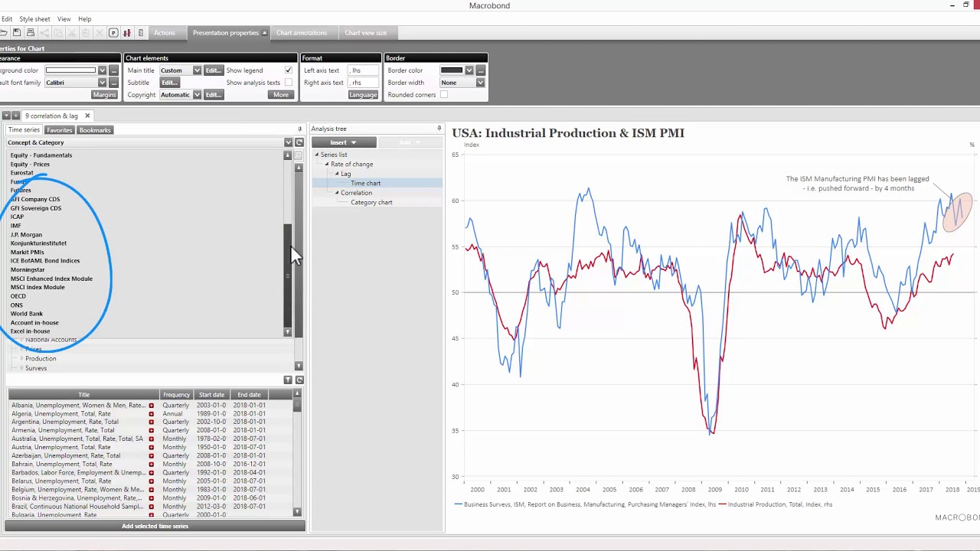980x551 pixels.
Task: Click the filter funnel icon above the results table
Action: [288, 380]
